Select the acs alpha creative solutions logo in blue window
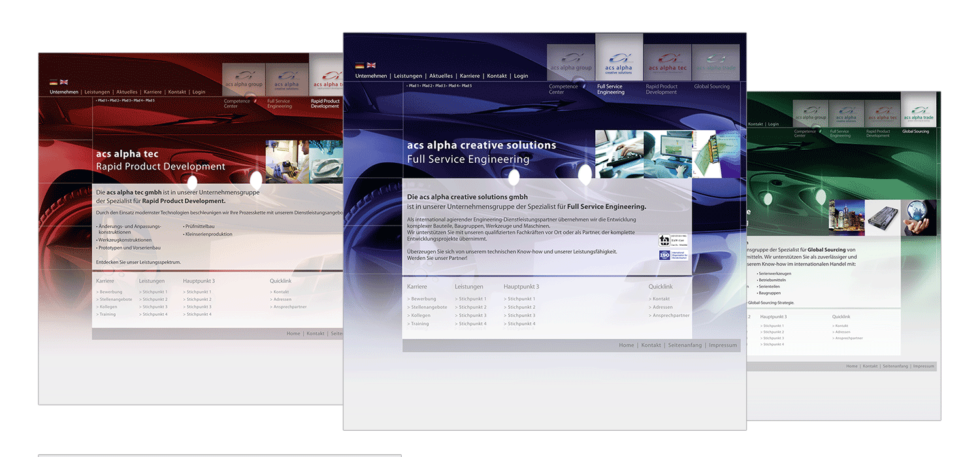This screenshot has width=980, height=457. point(619,58)
